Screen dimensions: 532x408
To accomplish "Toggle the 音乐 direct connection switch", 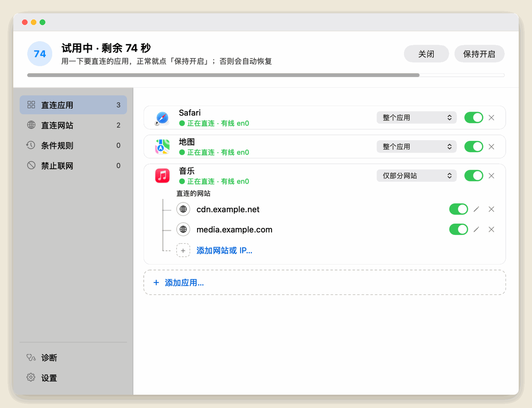I will tap(473, 176).
